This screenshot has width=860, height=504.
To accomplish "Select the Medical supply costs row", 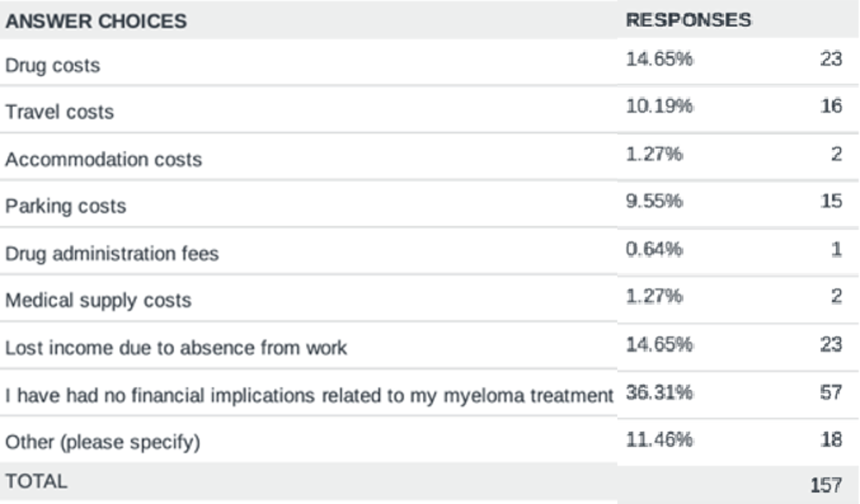I will (x=98, y=301).
